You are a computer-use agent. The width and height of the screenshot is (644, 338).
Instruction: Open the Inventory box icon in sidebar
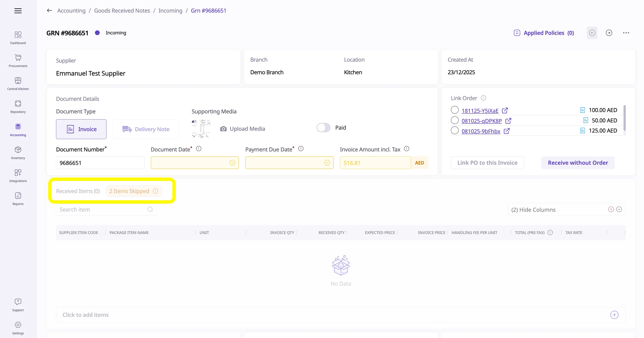18,150
